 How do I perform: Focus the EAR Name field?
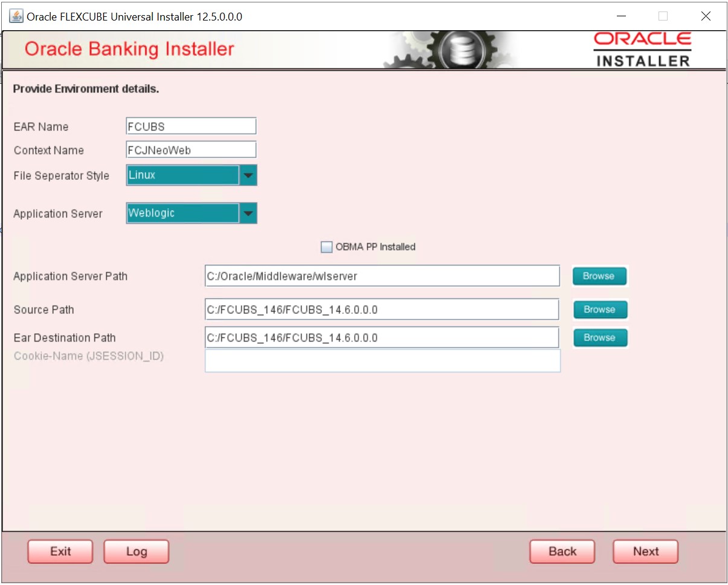pyautogui.click(x=192, y=126)
